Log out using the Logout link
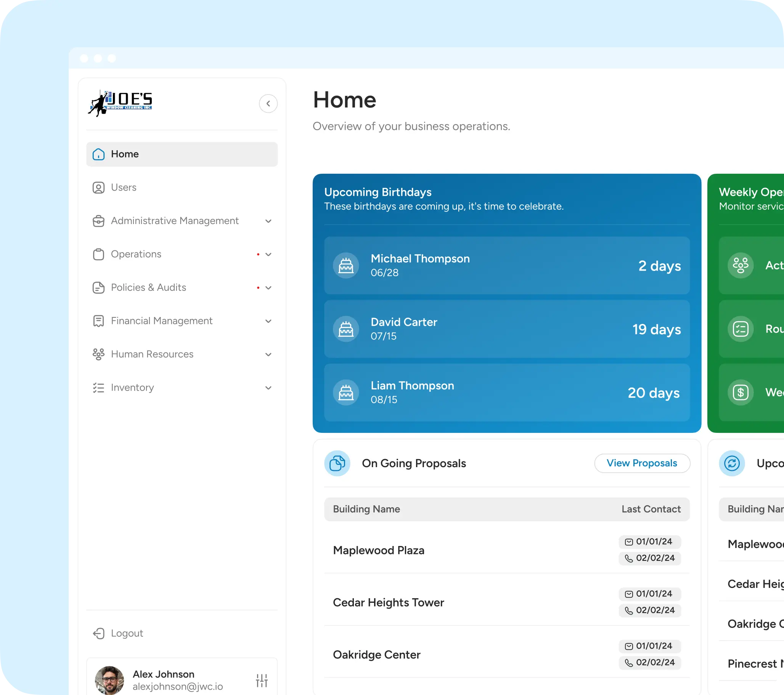The height and width of the screenshot is (695, 784). (x=127, y=633)
